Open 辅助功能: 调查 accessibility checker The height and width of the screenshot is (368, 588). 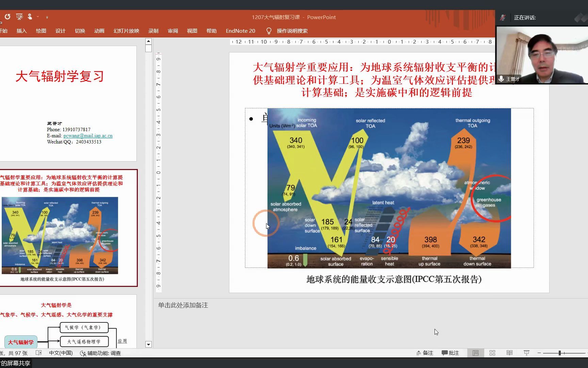100,353
